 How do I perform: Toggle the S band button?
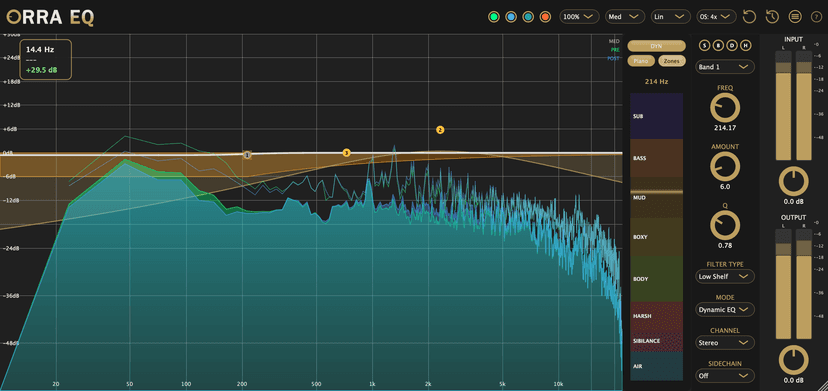click(x=704, y=45)
